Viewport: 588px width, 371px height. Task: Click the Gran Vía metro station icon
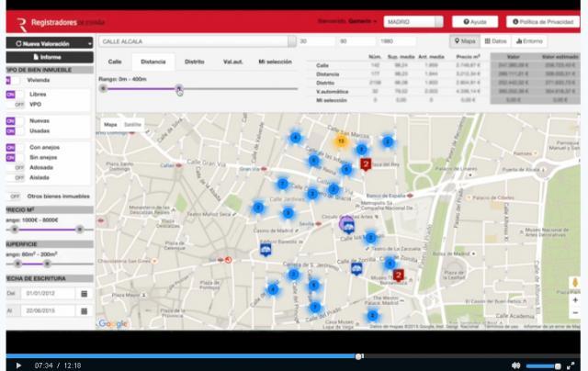[x=264, y=169]
